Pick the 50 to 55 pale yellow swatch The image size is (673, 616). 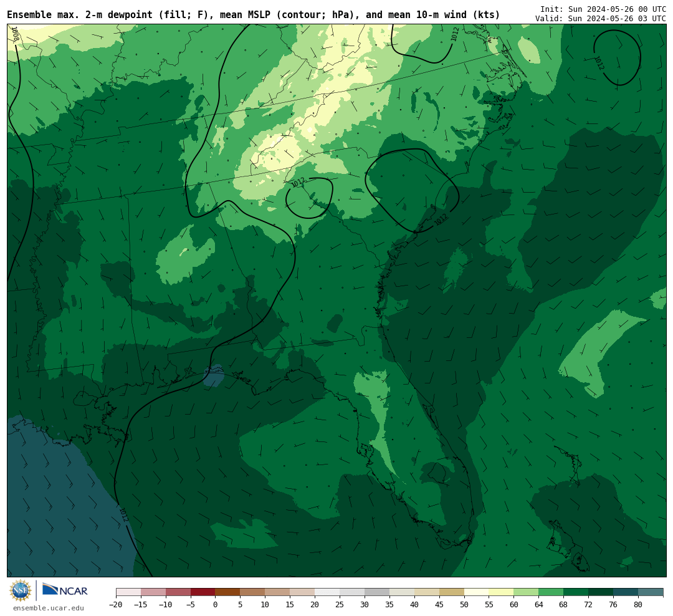(x=477, y=592)
